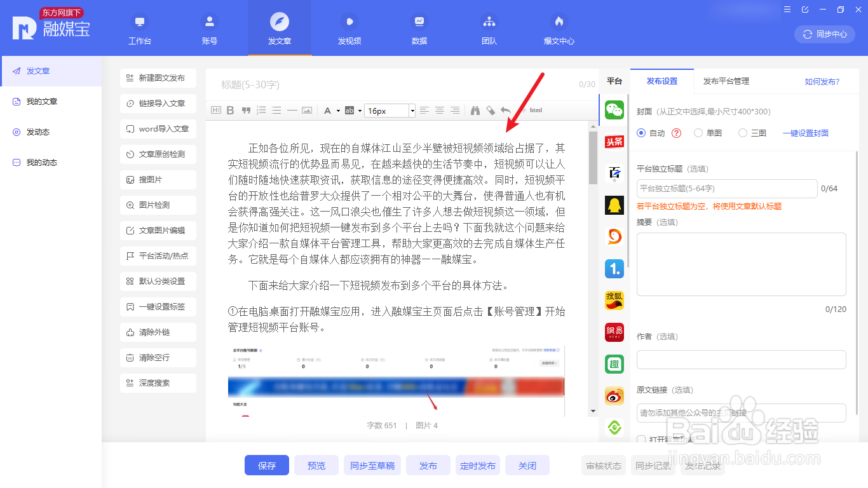The width and height of the screenshot is (868, 488).
Task: Clear formatting with eraser icon
Action: tap(491, 111)
